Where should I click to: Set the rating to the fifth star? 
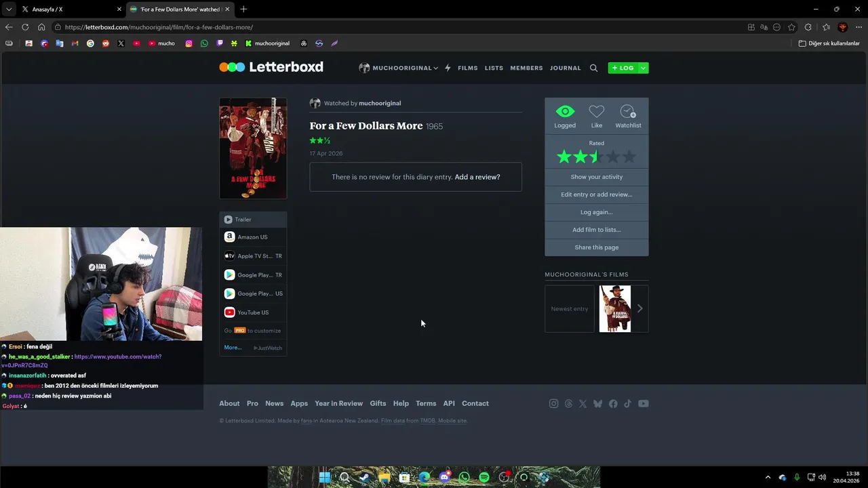629,157
